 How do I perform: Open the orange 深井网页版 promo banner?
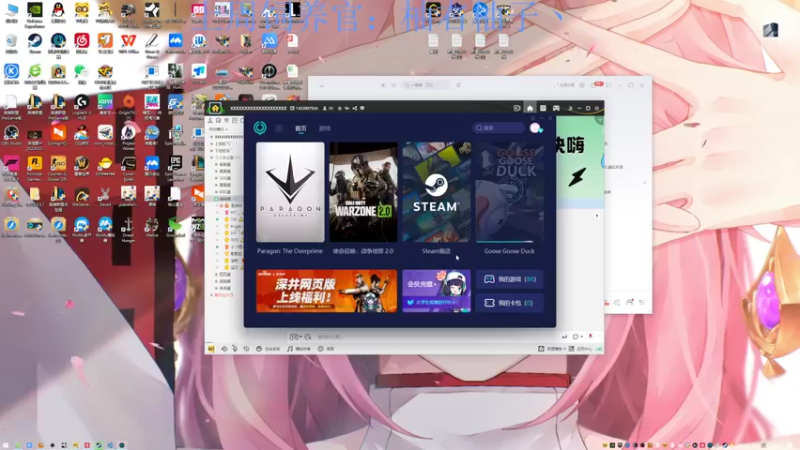327,291
